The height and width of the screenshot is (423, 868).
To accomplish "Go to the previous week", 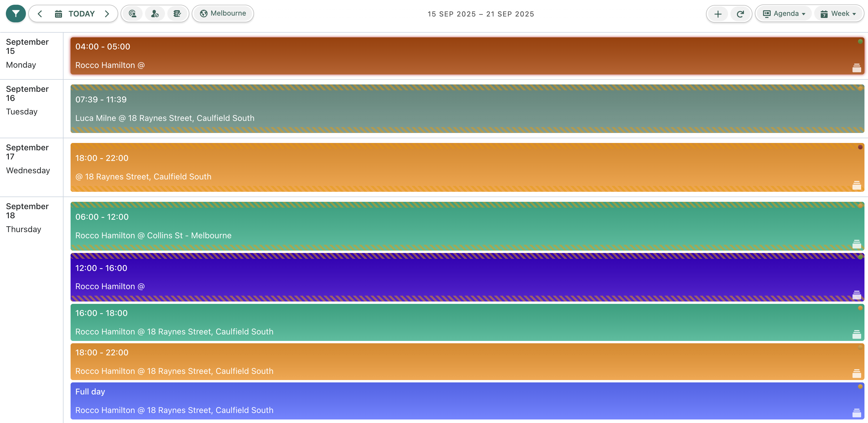I will [x=40, y=14].
